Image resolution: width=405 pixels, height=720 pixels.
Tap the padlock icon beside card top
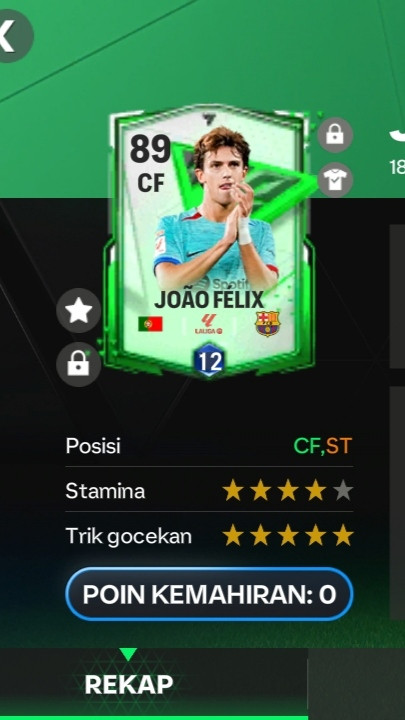[335, 135]
